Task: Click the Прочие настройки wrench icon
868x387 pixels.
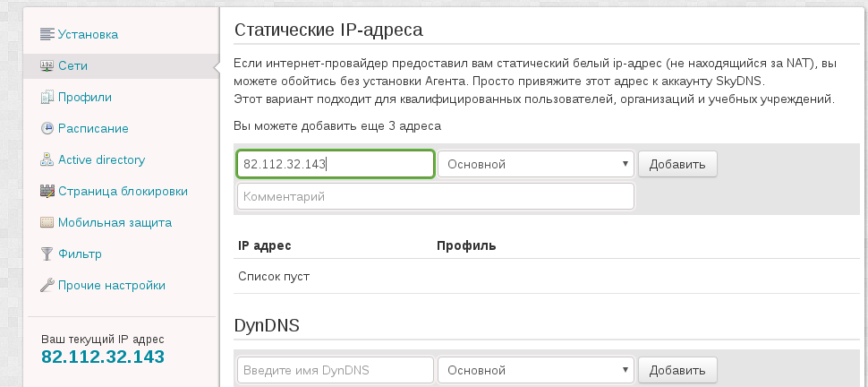Action: (x=47, y=286)
